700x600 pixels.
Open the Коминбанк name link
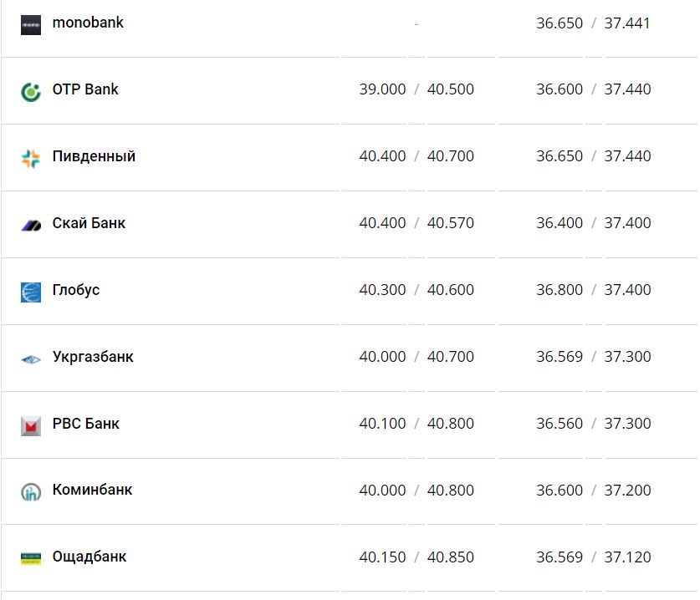click(x=92, y=490)
